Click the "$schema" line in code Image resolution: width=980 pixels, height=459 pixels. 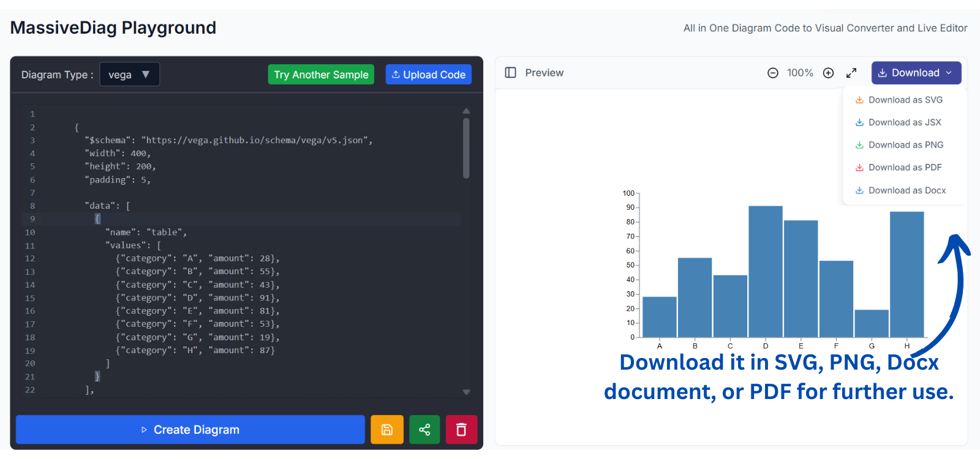click(229, 140)
